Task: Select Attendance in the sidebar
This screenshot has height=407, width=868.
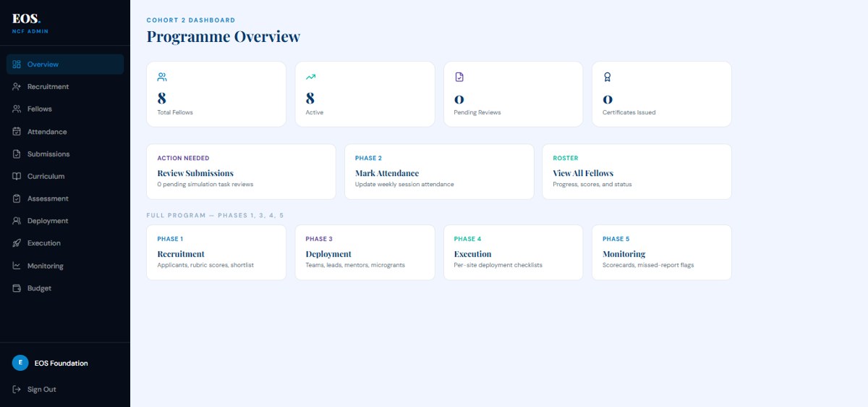Action: 65,132
